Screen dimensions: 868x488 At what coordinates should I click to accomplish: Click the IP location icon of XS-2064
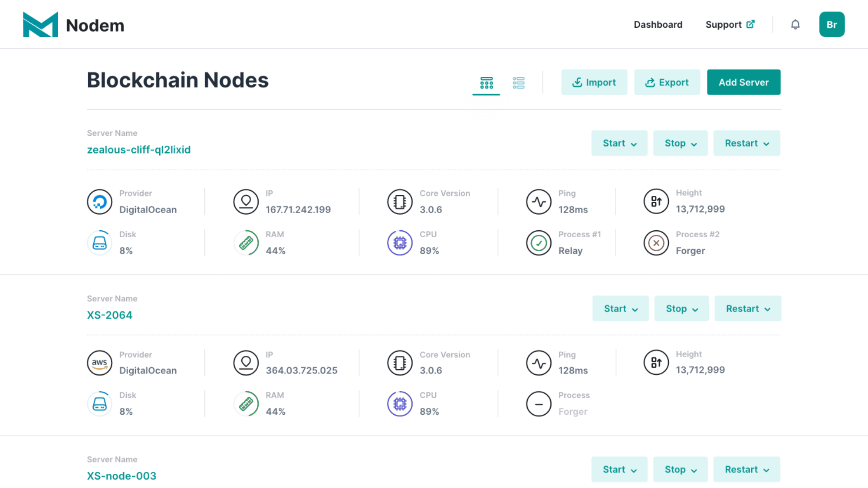tap(246, 363)
